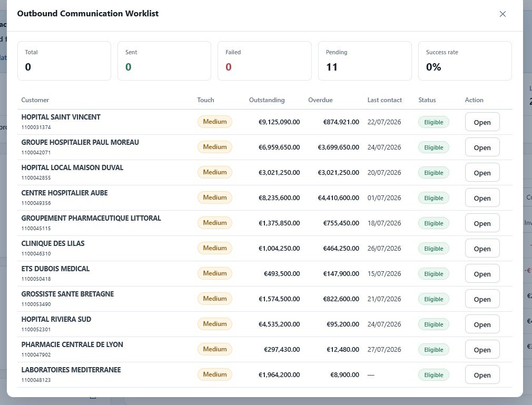Open ETS DUBOIS MEDICAL entry
Image resolution: width=532 pixels, height=405 pixels.
(x=482, y=274)
